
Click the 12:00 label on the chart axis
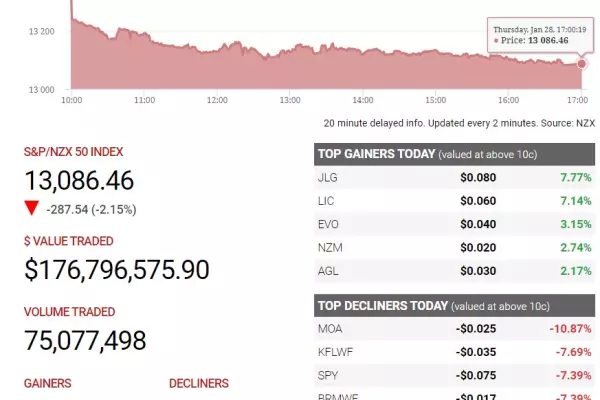point(217,100)
